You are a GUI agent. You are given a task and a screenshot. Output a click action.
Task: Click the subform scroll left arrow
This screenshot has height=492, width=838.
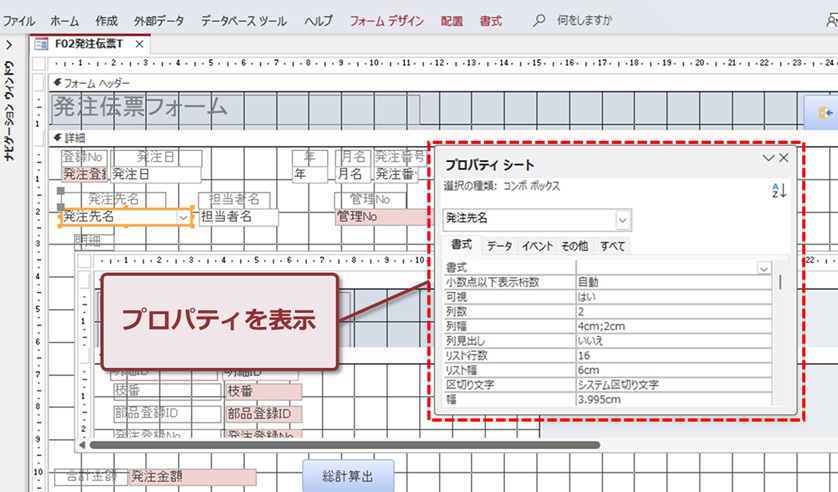(x=82, y=445)
